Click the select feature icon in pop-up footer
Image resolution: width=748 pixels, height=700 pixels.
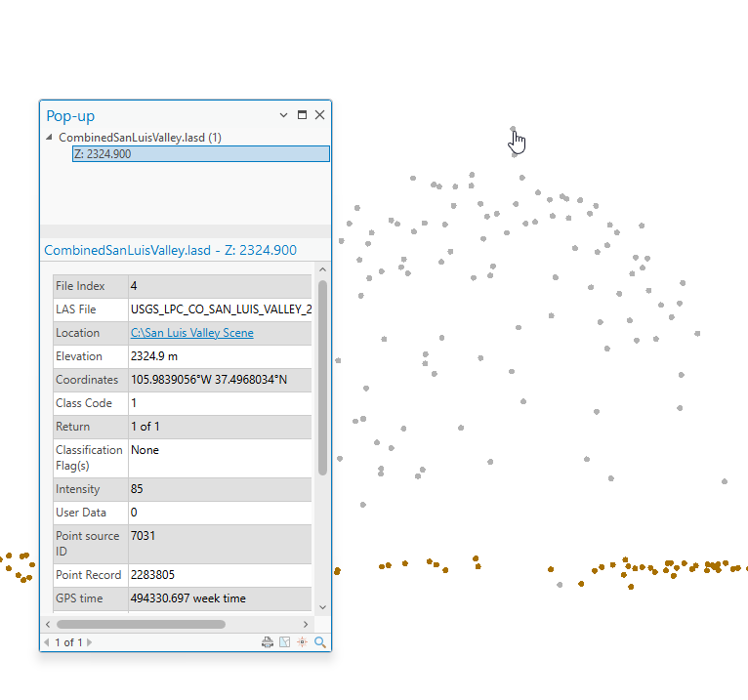tap(285, 642)
